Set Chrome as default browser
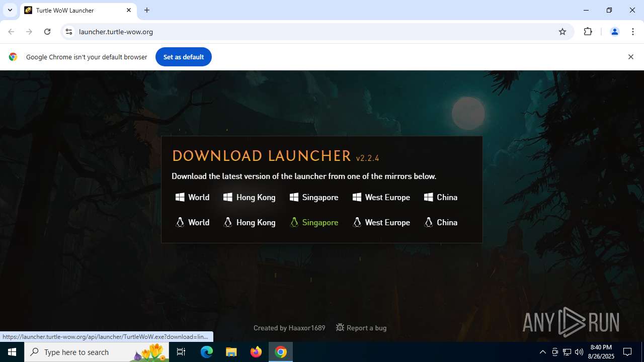644x362 pixels. [184, 57]
